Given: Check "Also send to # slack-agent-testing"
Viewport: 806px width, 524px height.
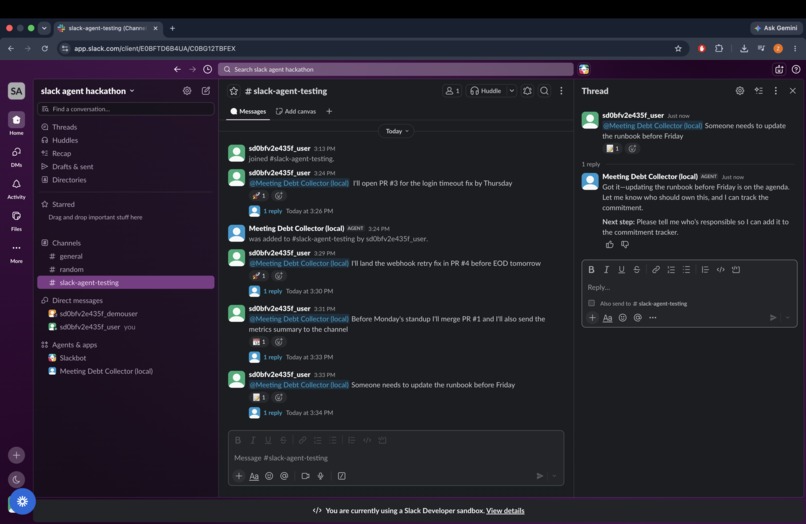Looking at the screenshot, I should coord(591,303).
